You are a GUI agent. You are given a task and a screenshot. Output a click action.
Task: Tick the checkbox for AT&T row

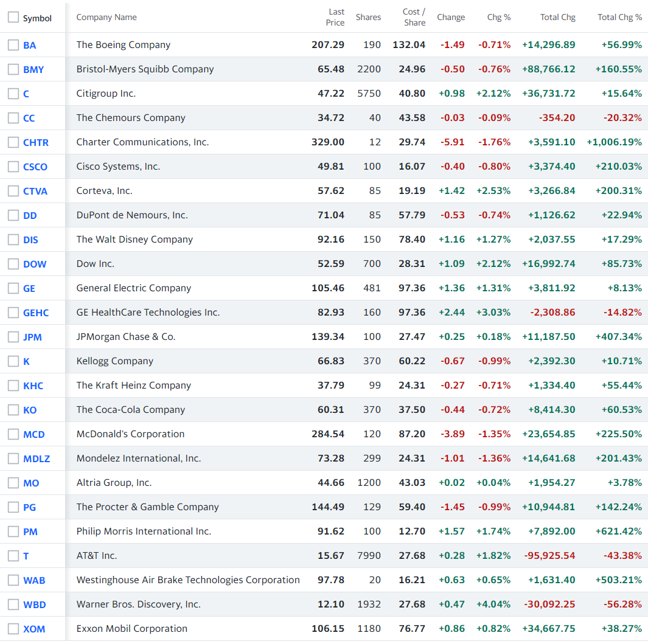13,556
